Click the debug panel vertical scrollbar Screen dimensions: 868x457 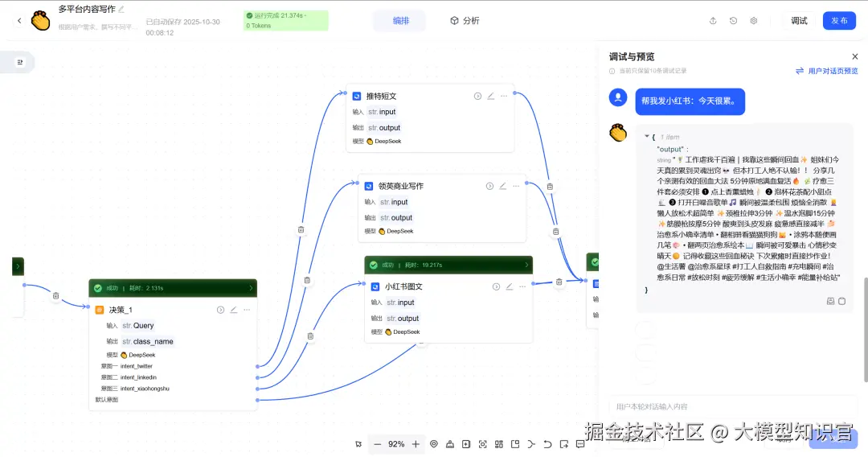865,330
